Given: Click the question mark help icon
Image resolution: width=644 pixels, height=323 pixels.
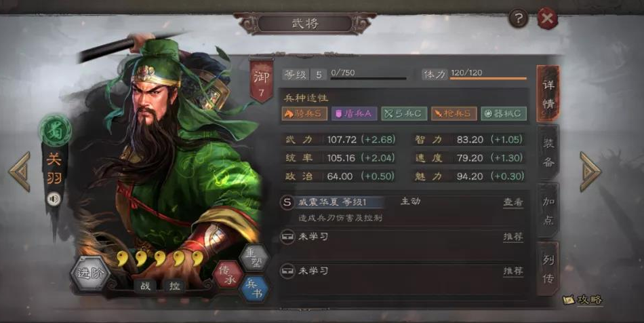Looking at the screenshot, I should point(519,18).
